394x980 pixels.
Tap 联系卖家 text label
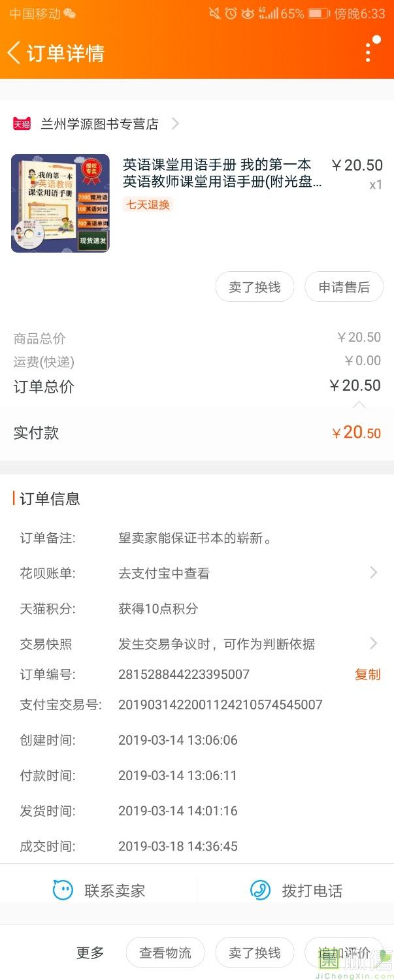point(114,890)
